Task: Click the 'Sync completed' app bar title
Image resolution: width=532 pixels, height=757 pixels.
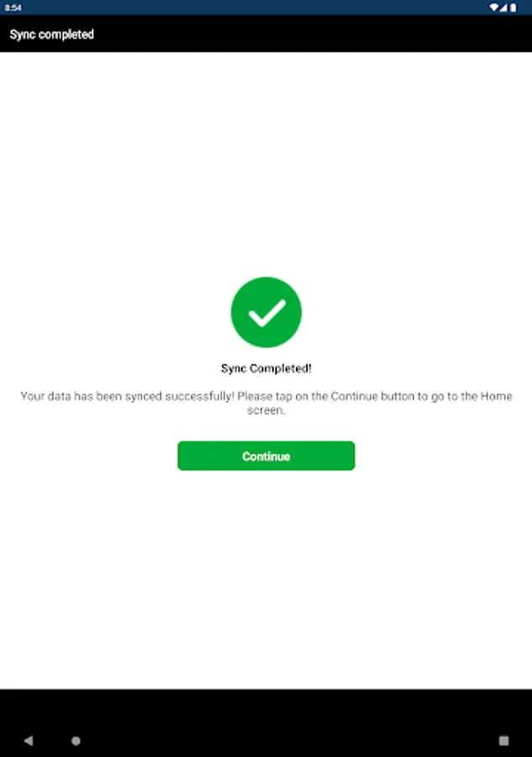Action: [x=51, y=34]
